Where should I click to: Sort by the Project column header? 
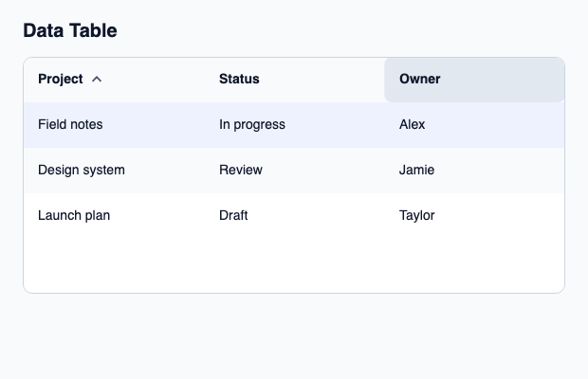[x=114, y=80]
